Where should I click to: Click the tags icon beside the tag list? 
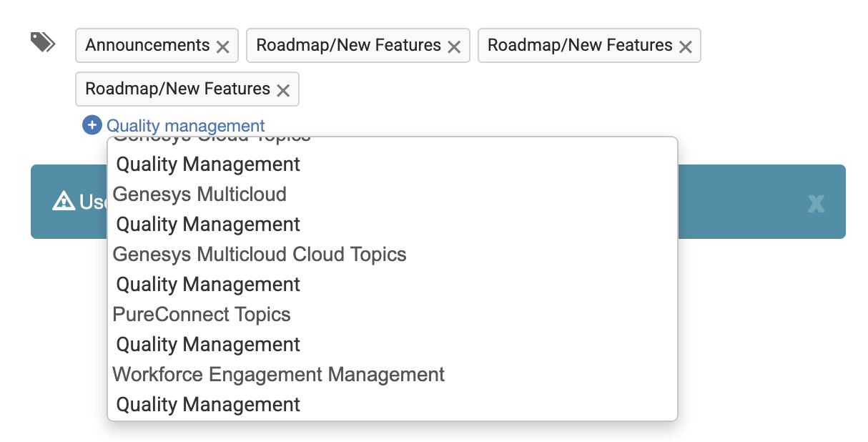coord(43,43)
